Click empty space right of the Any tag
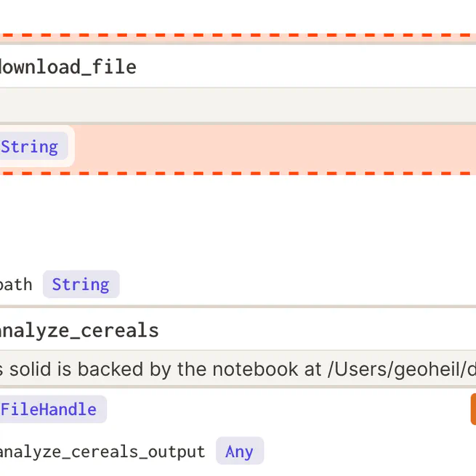This screenshot has width=476, height=476. pyautogui.click(x=363, y=451)
